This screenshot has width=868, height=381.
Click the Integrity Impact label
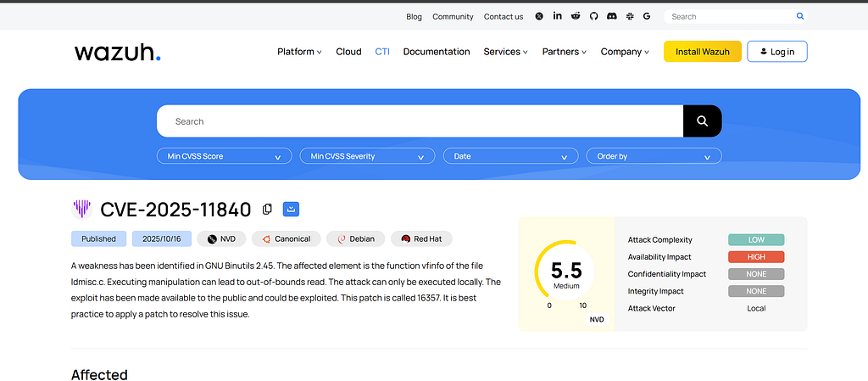click(x=655, y=291)
